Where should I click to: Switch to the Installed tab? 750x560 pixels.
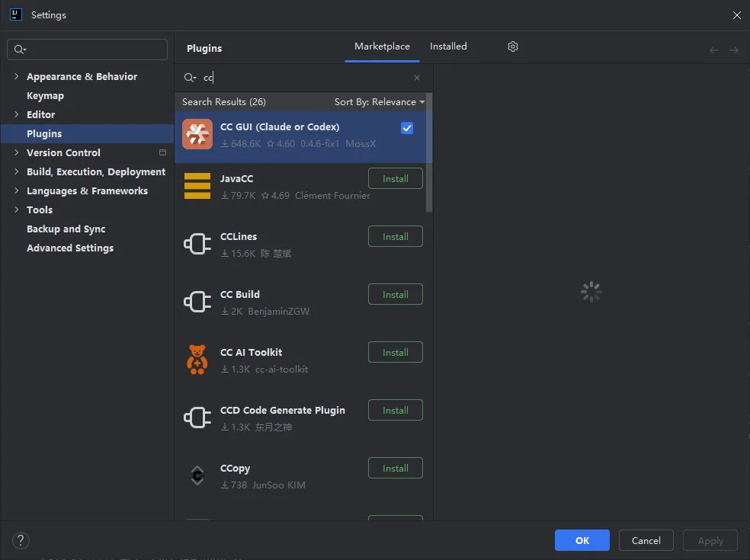[x=448, y=46]
